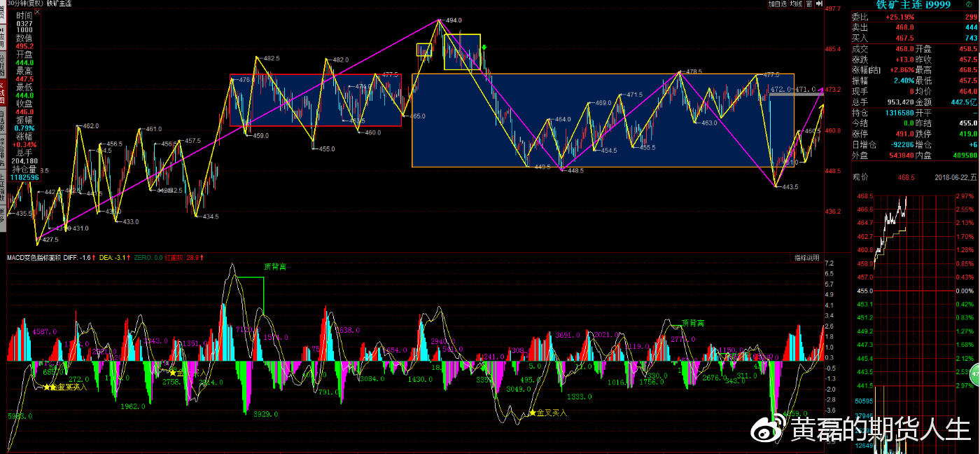980x454 pixels.
Task: Click the 金额 442.5亿 value
Action: tap(964, 102)
